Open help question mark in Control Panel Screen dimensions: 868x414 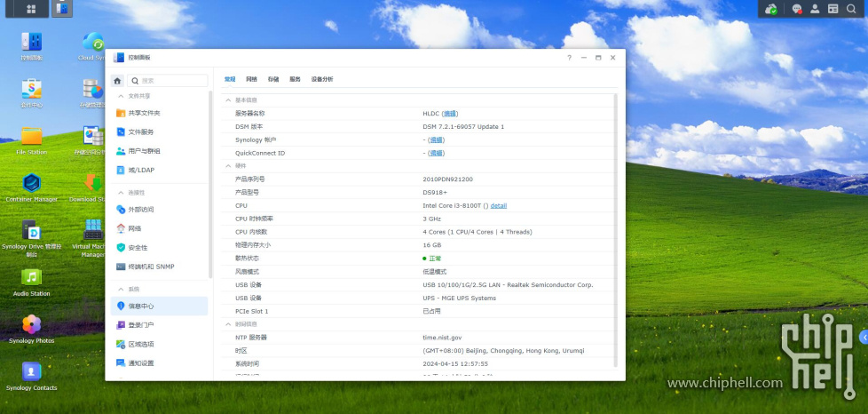pos(569,58)
